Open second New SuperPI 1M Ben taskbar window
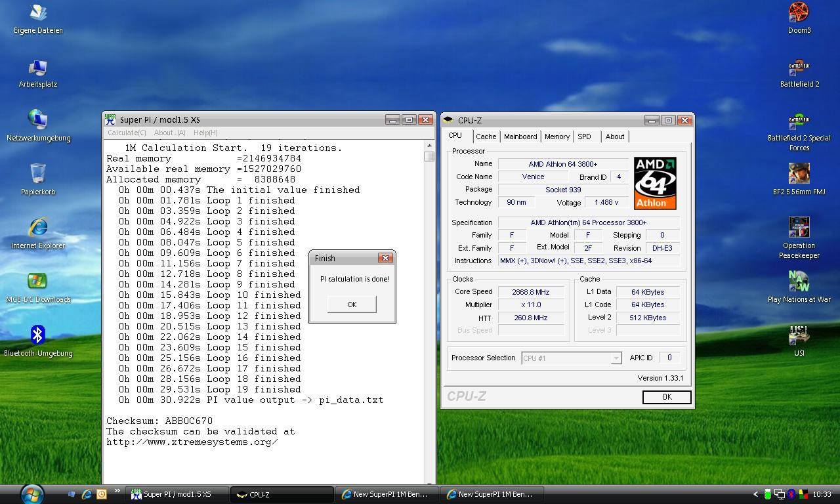The image size is (840, 504). [x=492, y=494]
